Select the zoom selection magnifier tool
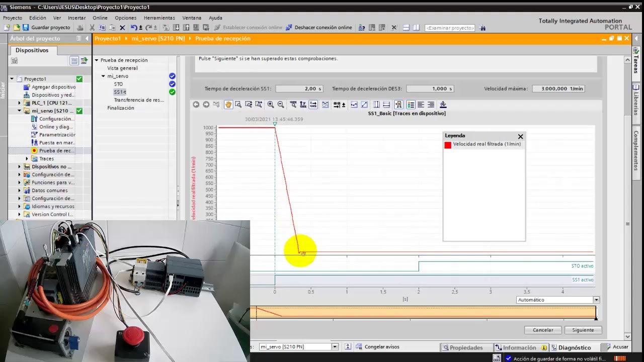Viewport: 644px width, 362px height. click(x=238, y=105)
